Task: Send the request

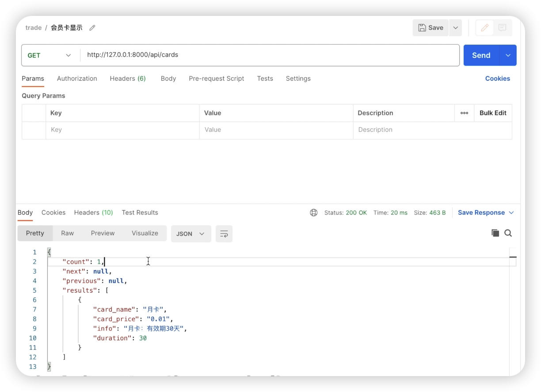Action: coord(481,55)
